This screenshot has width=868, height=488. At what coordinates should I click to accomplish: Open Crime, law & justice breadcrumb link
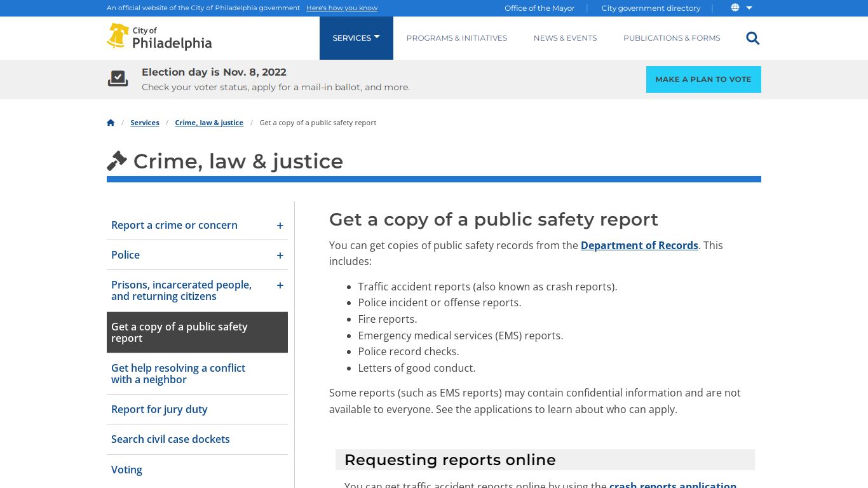click(209, 123)
